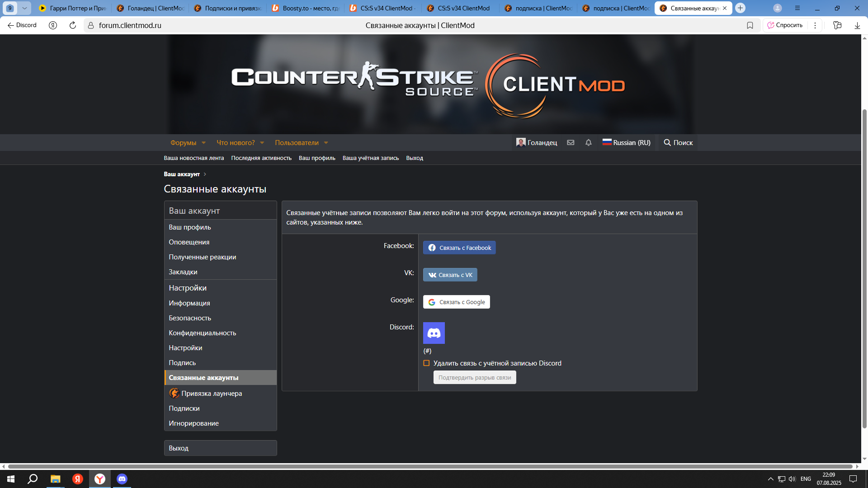
Task: Expand the Форумы dropdown arrow
Action: 203,143
